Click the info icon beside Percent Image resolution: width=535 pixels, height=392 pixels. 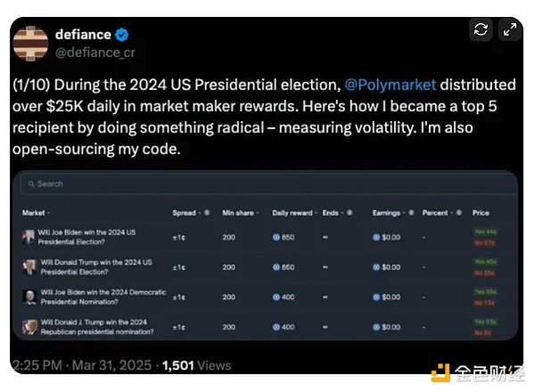tap(453, 213)
